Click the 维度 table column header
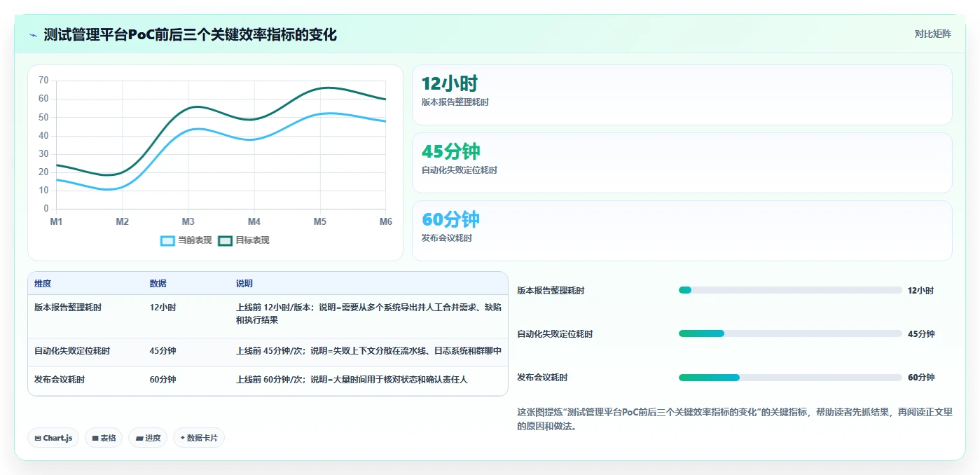 click(x=43, y=284)
